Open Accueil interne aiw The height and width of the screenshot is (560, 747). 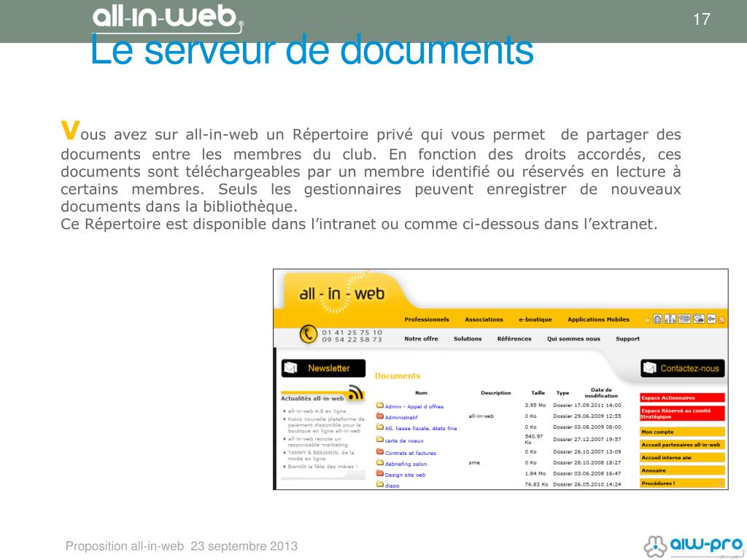[682, 458]
